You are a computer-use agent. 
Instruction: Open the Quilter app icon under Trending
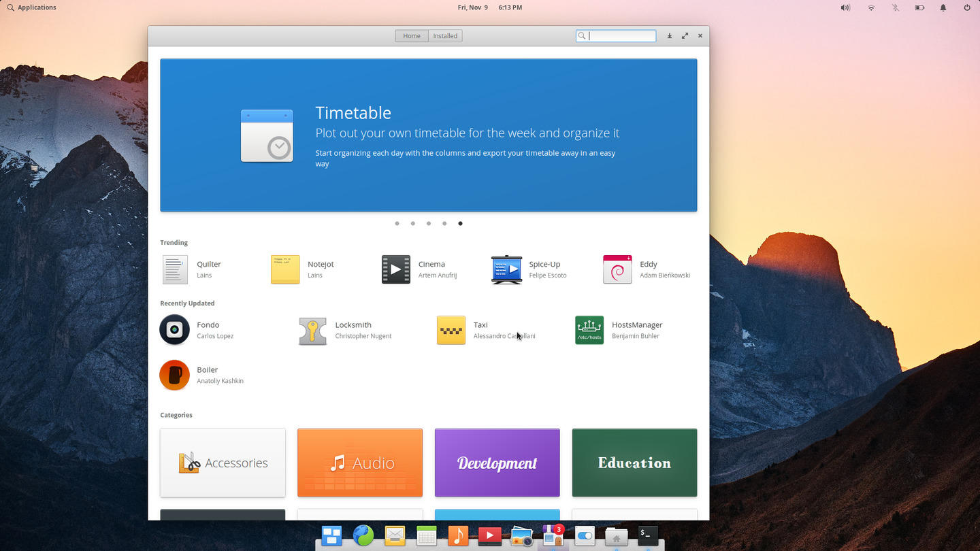[x=175, y=269]
